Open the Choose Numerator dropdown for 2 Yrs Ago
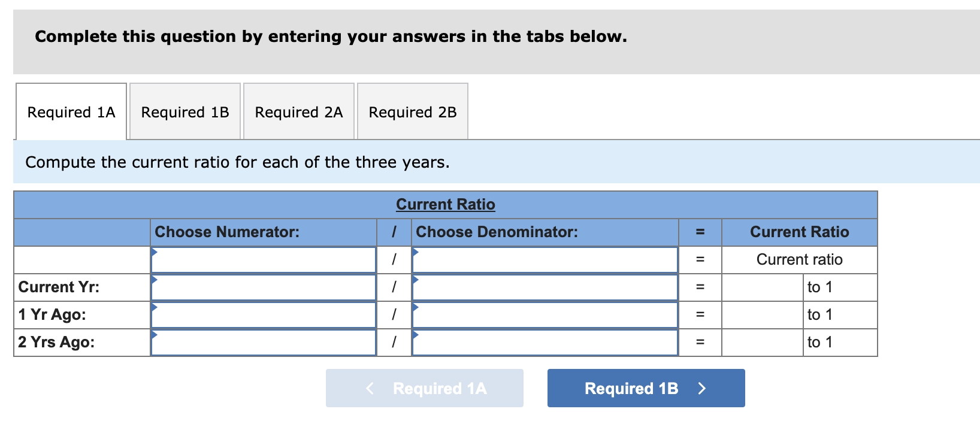The width and height of the screenshot is (980, 430). [x=264, y=342]
